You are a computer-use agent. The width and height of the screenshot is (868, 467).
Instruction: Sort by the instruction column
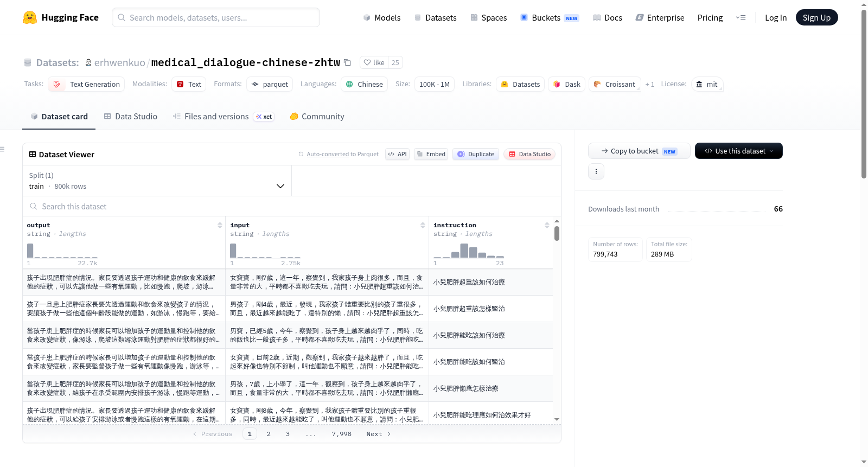pyautogui.click(x=547, y=225)
